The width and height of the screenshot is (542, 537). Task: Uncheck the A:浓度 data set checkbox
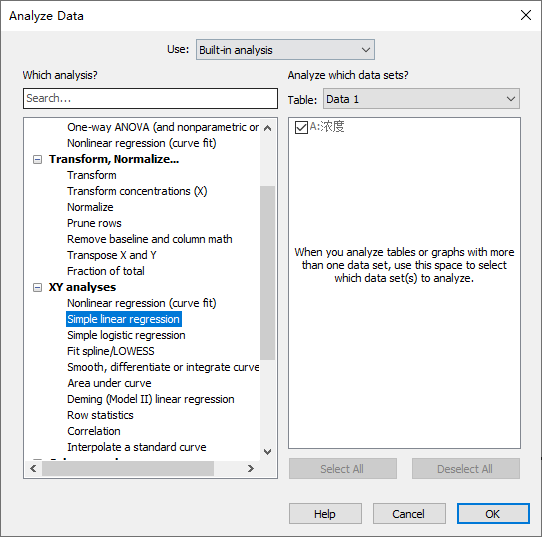[301, 127]
